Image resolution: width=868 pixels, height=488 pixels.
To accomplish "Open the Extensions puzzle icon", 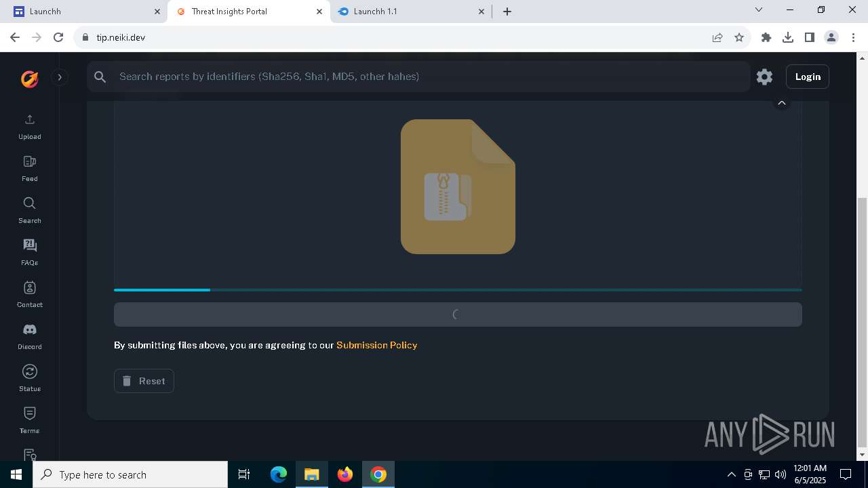I will tap(766, 37).
